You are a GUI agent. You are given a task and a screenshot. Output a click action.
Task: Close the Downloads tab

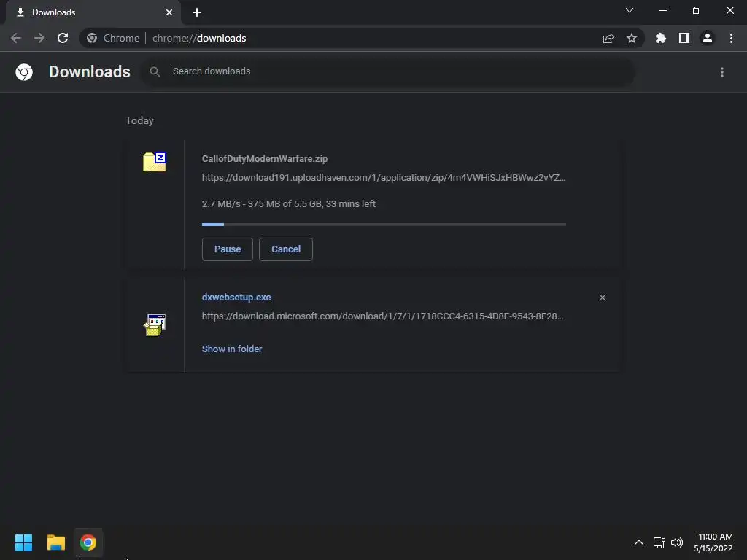pos(169,12)
